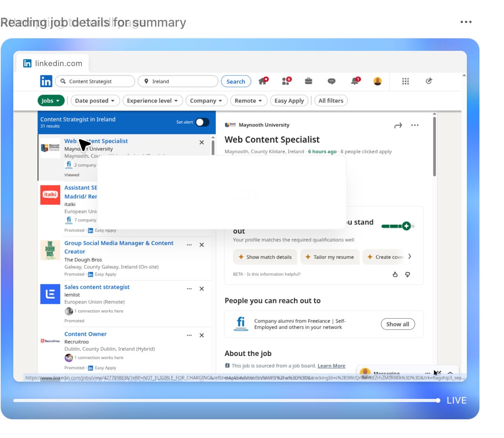The height and width of the screenshot is (438, 504).
Task: Open the Notifications bell icon
Action: click(355, 81)
